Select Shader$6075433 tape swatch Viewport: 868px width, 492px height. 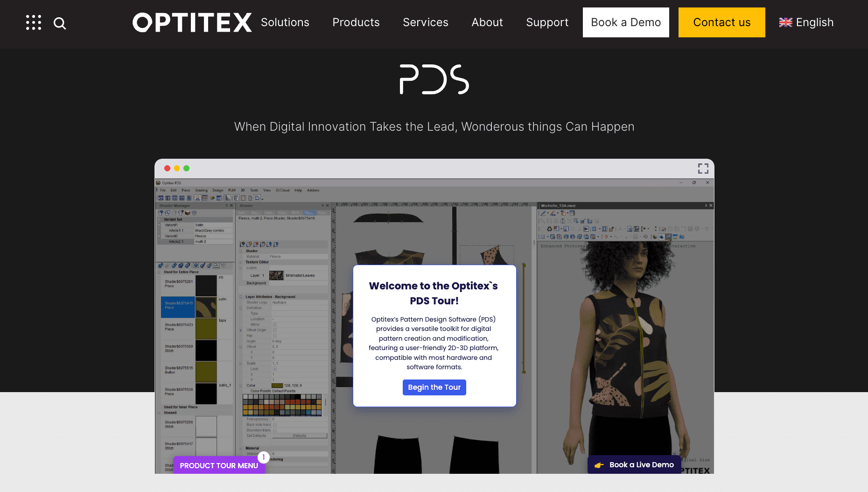pos(206,329)
